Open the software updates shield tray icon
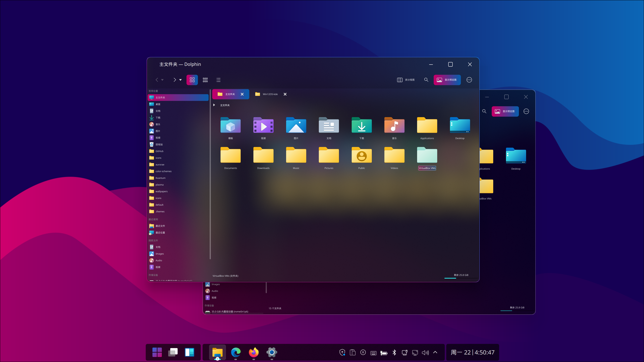The image size is (644, 362). click(342, 352)
